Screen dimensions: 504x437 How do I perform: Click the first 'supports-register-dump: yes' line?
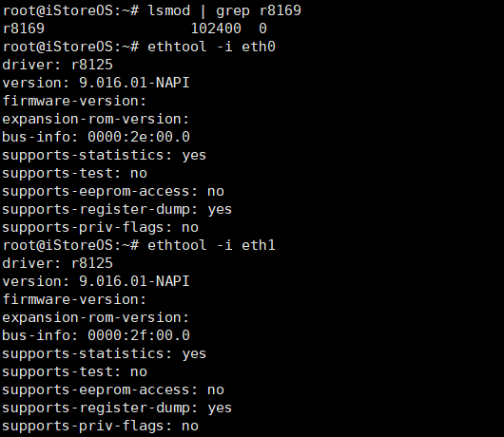point(117,210)
